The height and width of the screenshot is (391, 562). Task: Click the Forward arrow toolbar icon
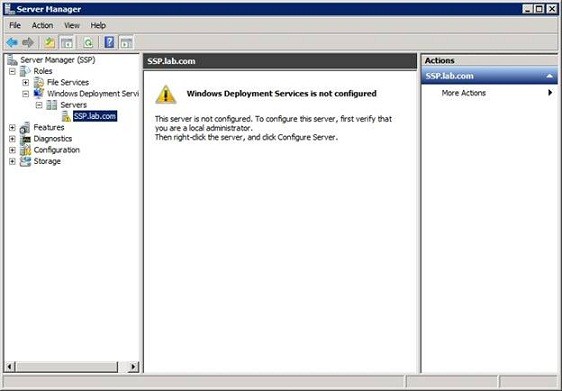(28, 43)
